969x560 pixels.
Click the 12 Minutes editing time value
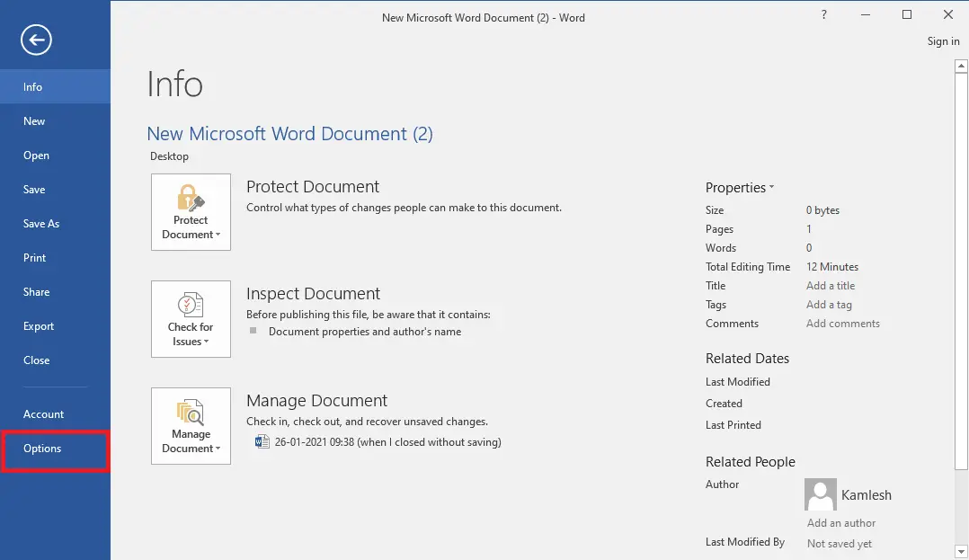[832, 267]
